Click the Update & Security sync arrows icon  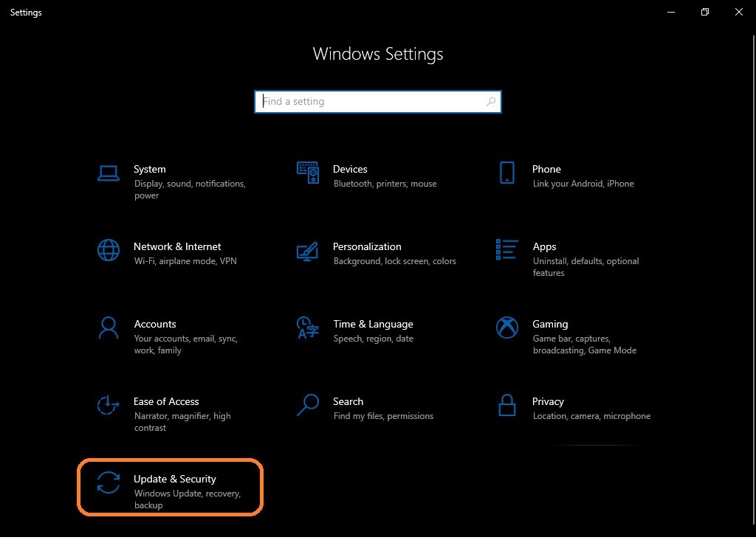[109, 482]
